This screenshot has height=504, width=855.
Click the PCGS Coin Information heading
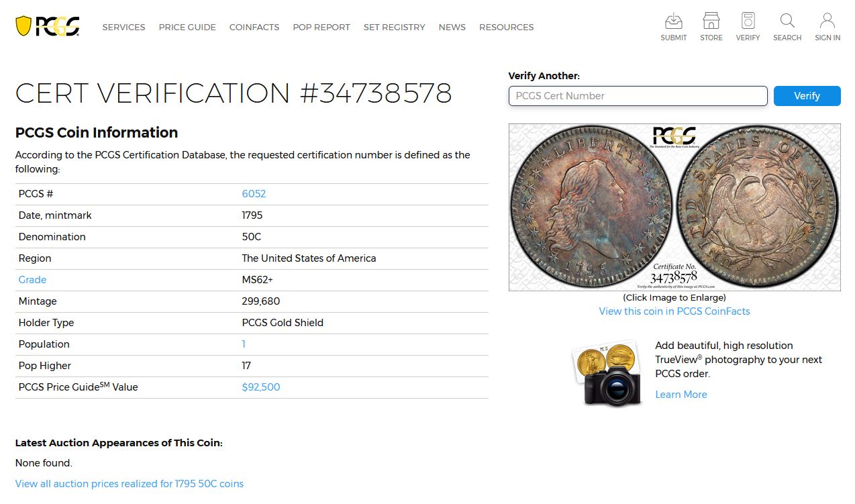tap(97, 132)
